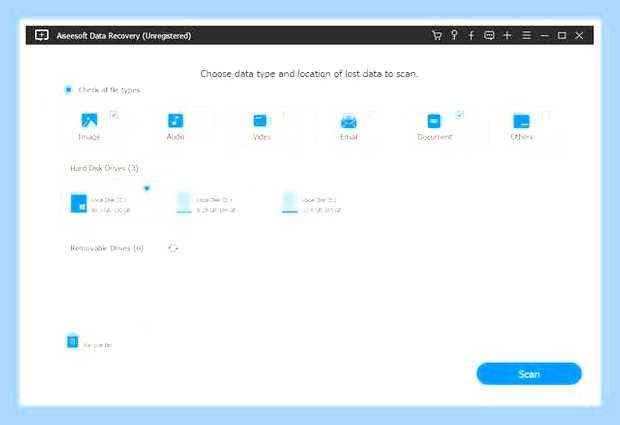Screen dimensions: 620x425
Task: Uncheck the Image type checkbox
Action: pyautogui.click(x=114, y=115)
